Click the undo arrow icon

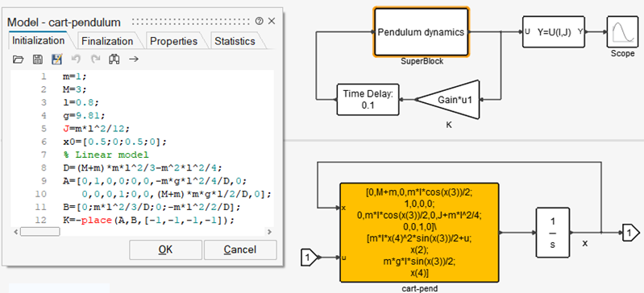coord(76,60)
